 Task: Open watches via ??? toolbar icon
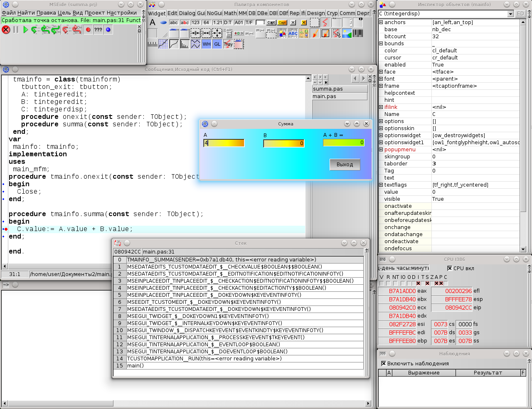(x=98, y=30)
